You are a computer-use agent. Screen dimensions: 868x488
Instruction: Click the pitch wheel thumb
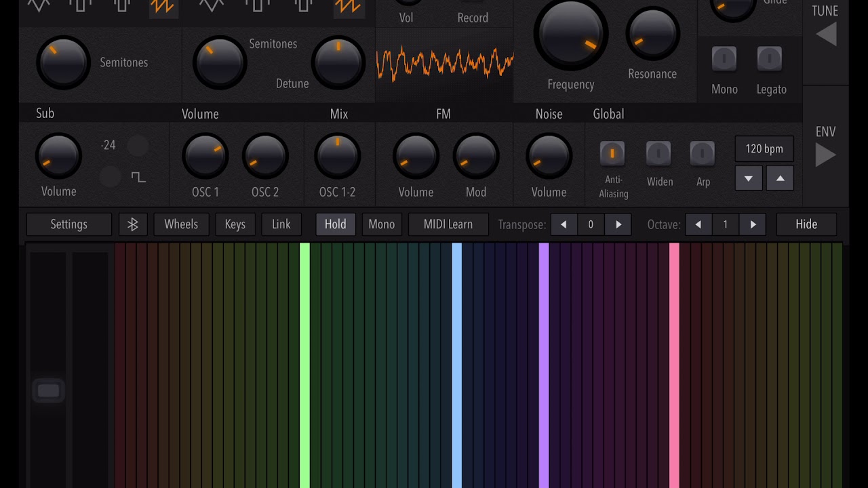coord(48,391)
